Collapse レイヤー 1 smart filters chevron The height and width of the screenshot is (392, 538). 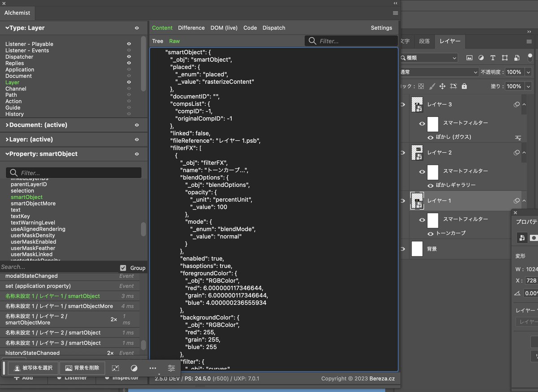524,201
